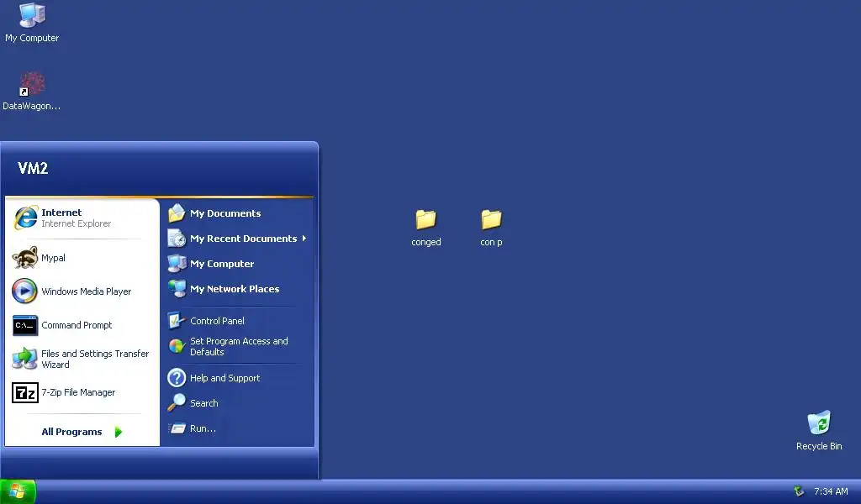This screenshot has width=861, height=504.
Task: Click the system tray network icon
Action: coord(799,491)
